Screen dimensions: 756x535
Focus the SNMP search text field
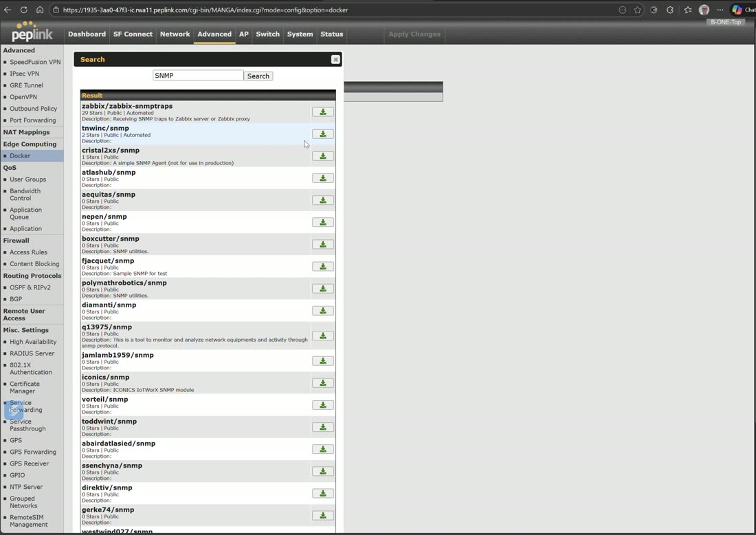(198, 76)
